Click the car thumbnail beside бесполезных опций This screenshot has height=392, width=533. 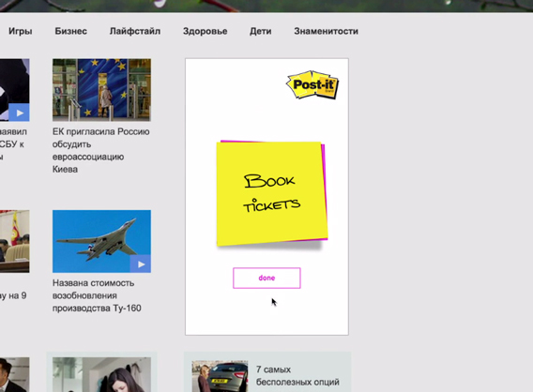pos(220,376)
